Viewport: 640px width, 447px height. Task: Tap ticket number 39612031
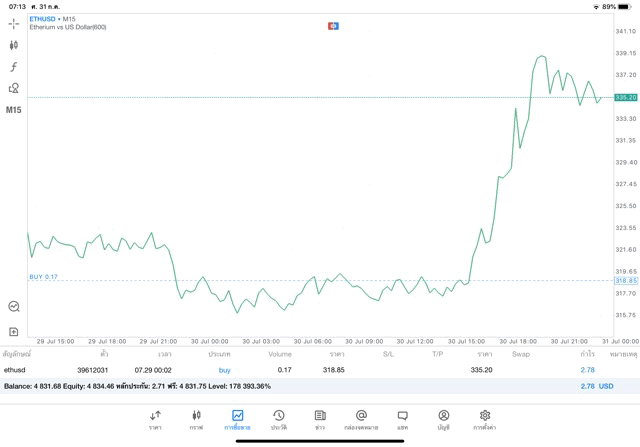click(x=93, y=370)
